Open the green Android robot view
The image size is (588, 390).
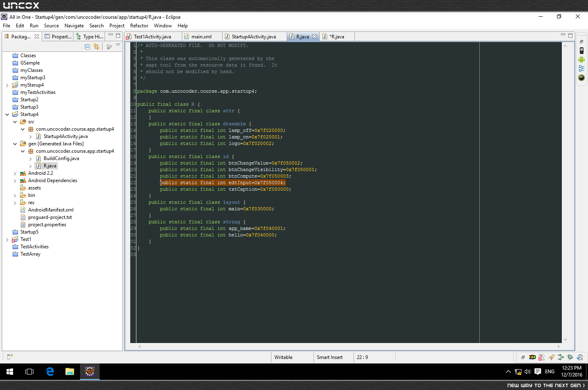point(581,60)
